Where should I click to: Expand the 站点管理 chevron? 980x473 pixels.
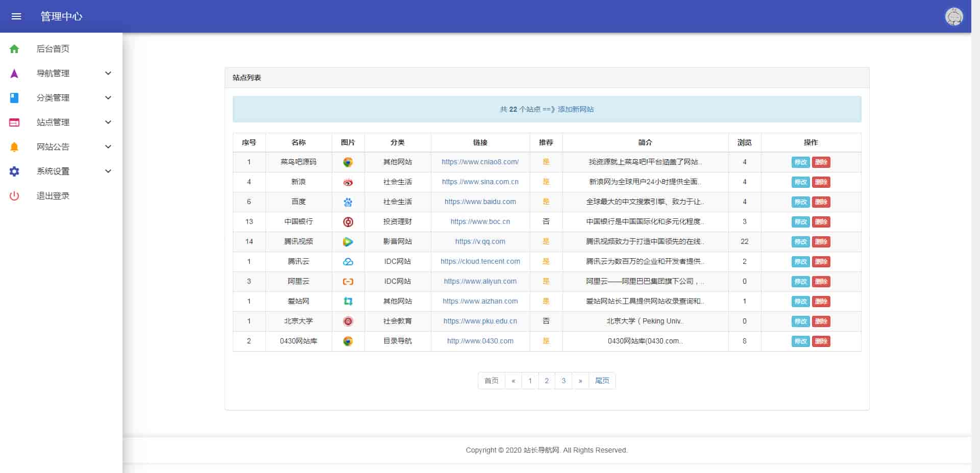pos(108,122)
